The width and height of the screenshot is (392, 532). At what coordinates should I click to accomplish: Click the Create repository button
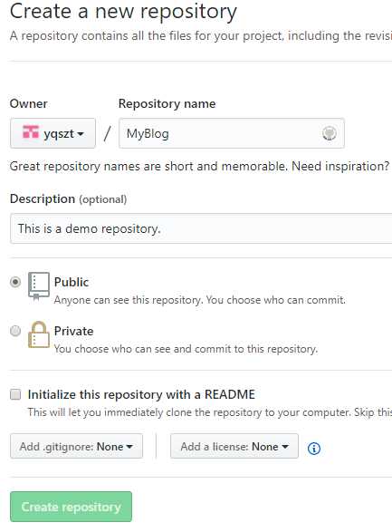coord(71,507)
